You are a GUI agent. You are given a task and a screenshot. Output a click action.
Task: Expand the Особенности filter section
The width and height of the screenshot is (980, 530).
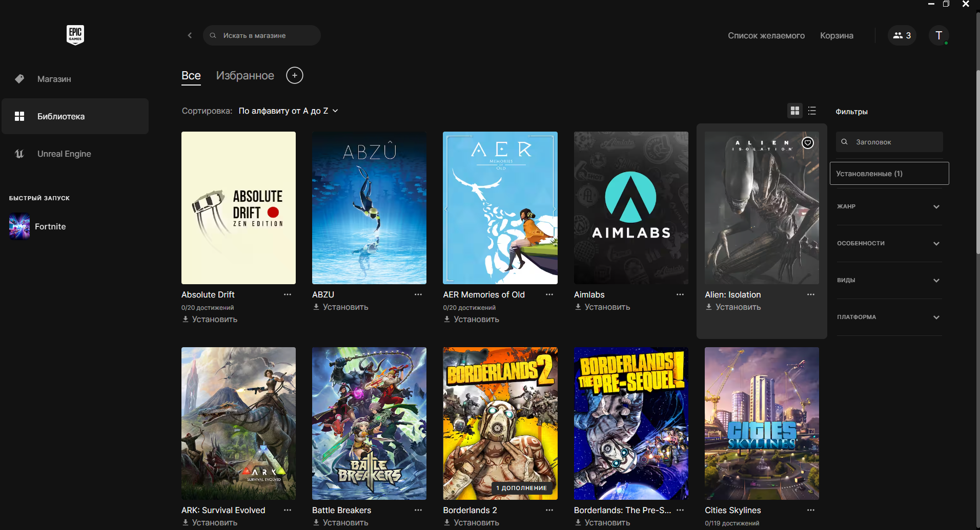click(x=889, y=243)
